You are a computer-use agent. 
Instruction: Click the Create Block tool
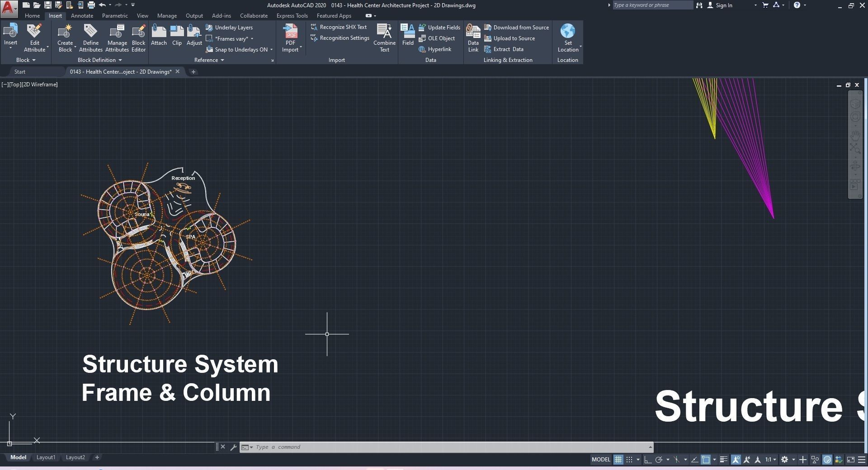(65, 38)
